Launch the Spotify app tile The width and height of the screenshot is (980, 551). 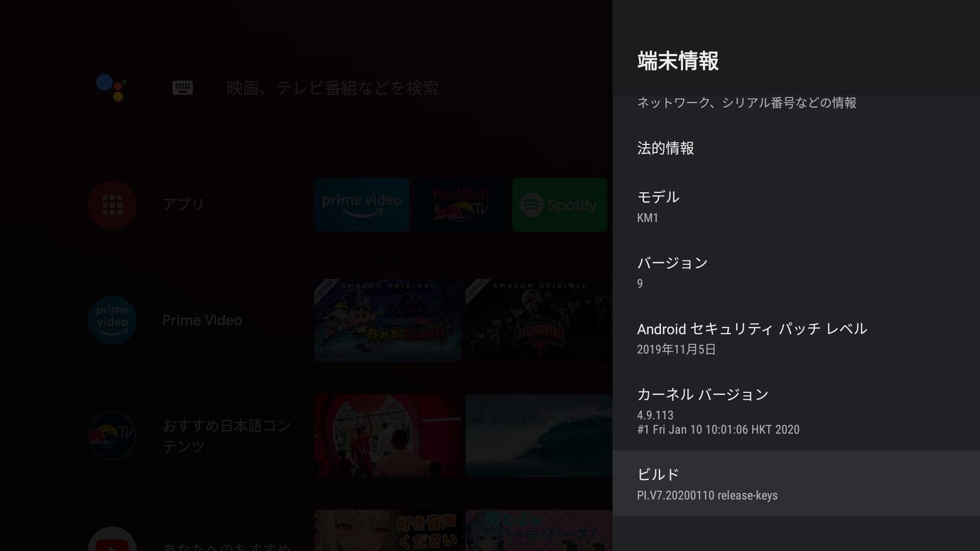pos(559,205)
